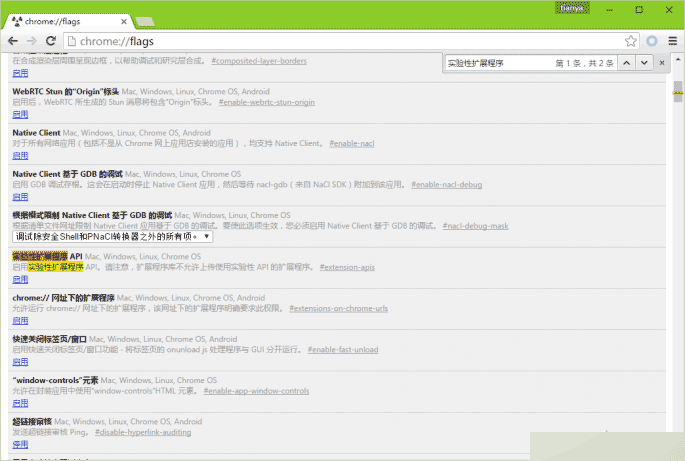Click the browser forward arrow
Image resolution: width=685 pixels, height=461 pixels.
[32, 41]
